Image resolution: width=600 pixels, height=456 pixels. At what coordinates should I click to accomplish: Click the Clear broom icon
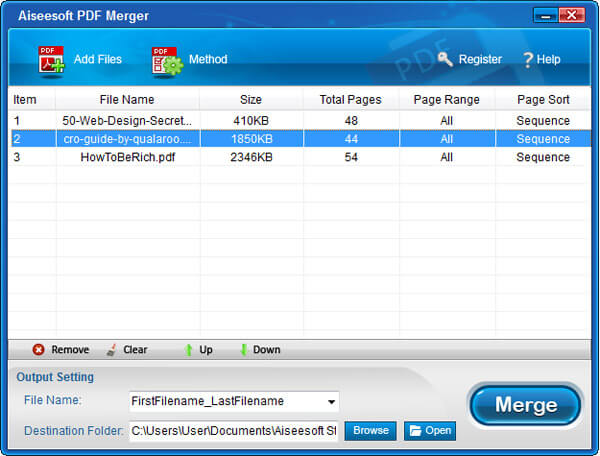pyautogui.click(x=111, y=350)
